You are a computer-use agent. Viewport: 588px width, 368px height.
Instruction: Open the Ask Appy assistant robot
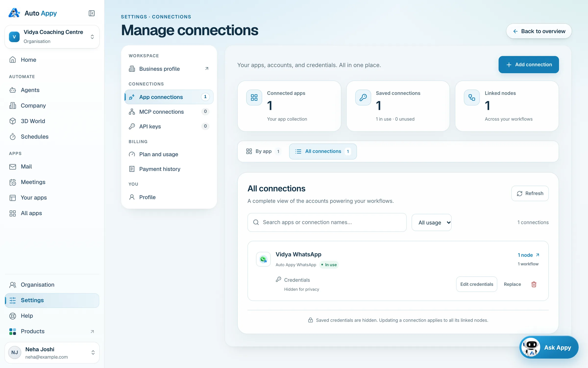click(x=549, y=347)
